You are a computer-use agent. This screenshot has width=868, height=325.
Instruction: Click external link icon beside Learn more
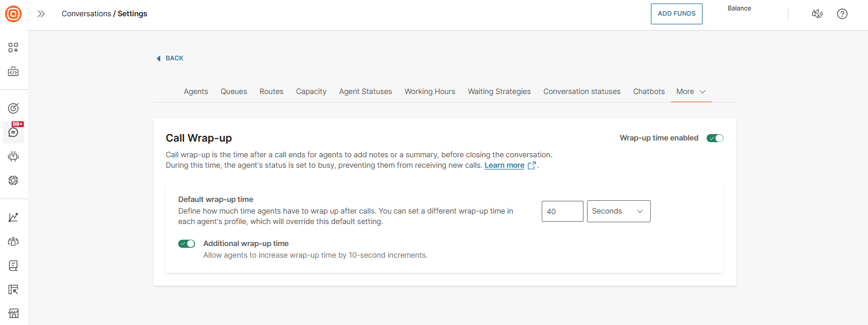pyautogui.click(x=531, y=165)
